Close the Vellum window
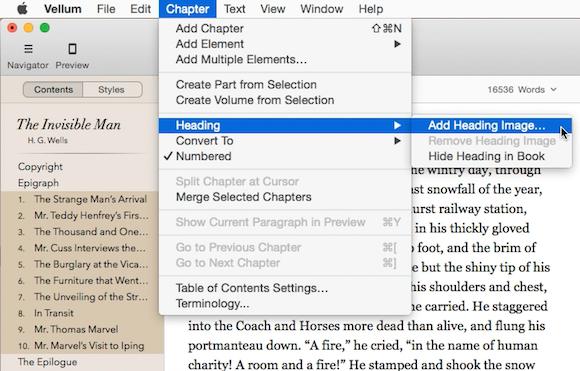Image resolution: width=580 pixels, height=371 pixels. pos(12,28)
